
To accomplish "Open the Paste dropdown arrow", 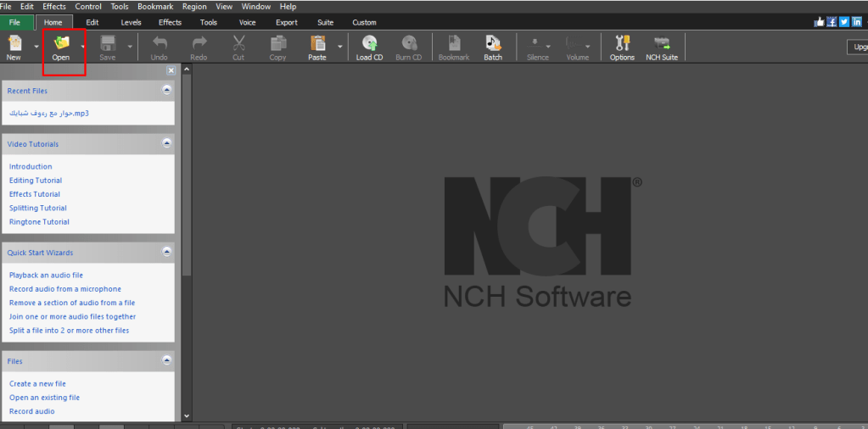I will [x=339, y=47].
